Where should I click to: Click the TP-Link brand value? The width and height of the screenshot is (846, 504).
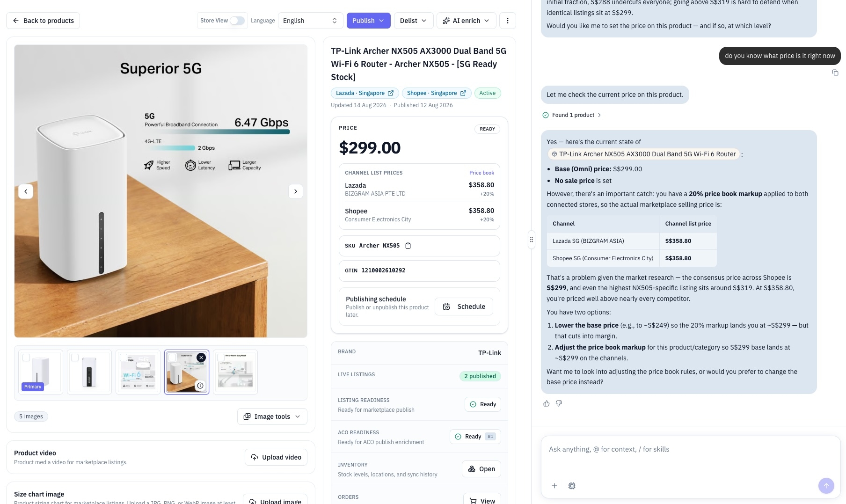(x=489, y=353)
